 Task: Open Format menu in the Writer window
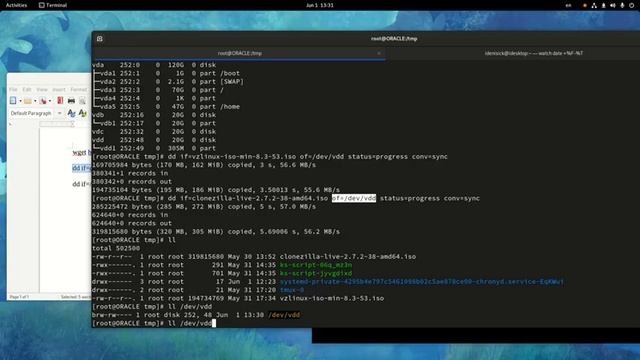pyautogui.click(x=78, y=89)
